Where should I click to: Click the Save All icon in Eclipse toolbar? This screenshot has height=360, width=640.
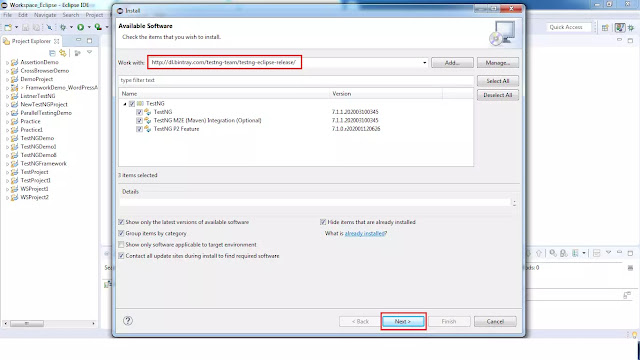tap(36, 27)
